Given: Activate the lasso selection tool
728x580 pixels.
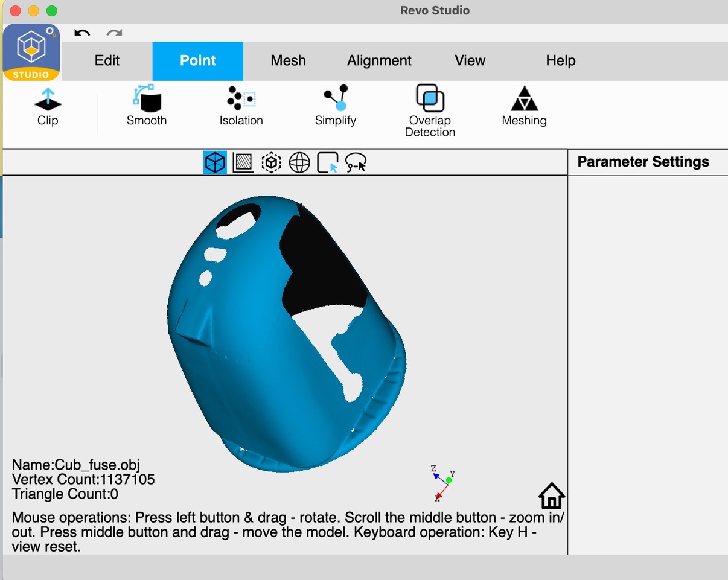Looking at the screenshot, I should click(x=356, y=162).
